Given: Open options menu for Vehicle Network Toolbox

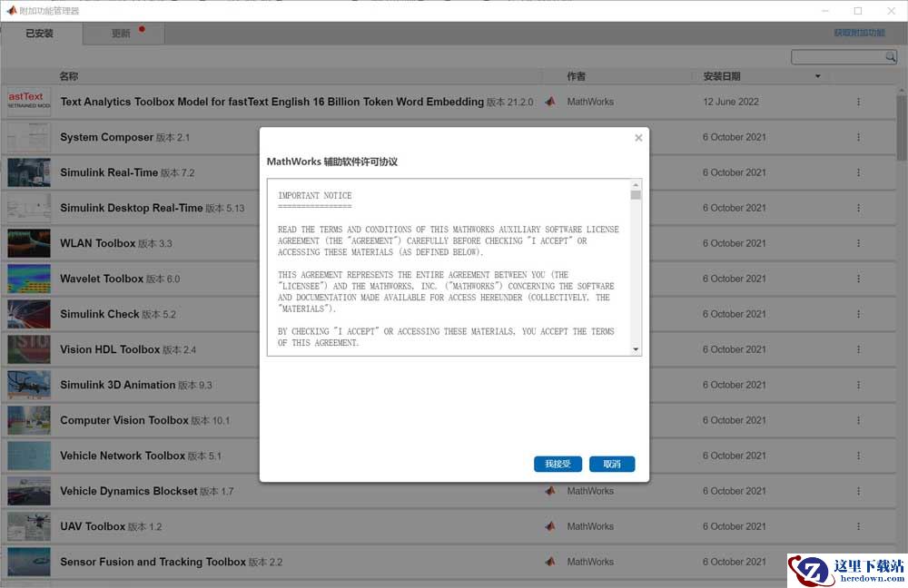Looking at the screenshot, I should 858,456.
